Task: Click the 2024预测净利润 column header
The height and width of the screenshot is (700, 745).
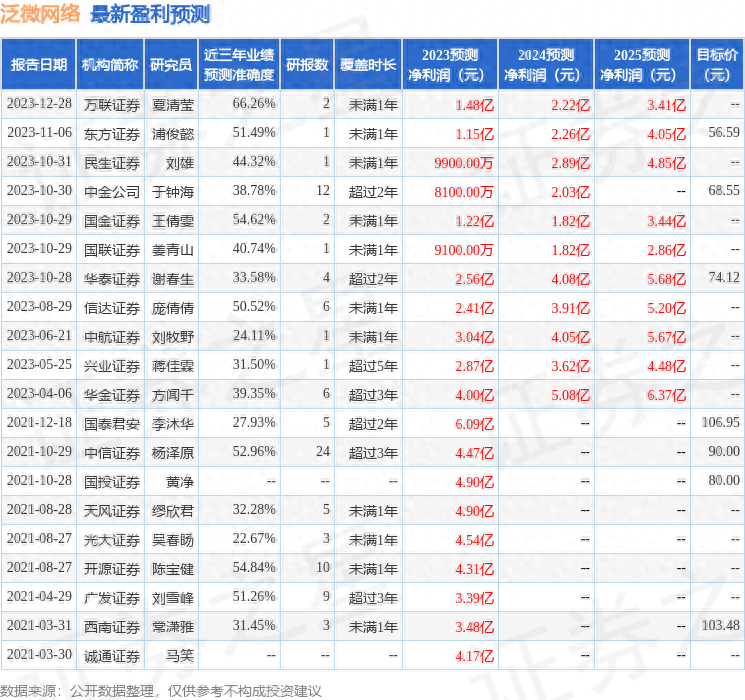Action: [x=546, y=65]
